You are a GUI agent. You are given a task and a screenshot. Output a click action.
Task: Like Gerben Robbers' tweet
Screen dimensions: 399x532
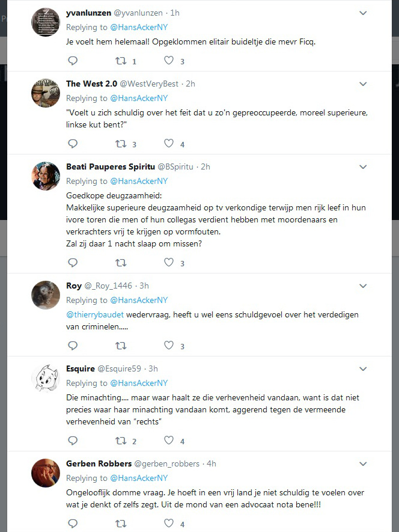[169, 523]
